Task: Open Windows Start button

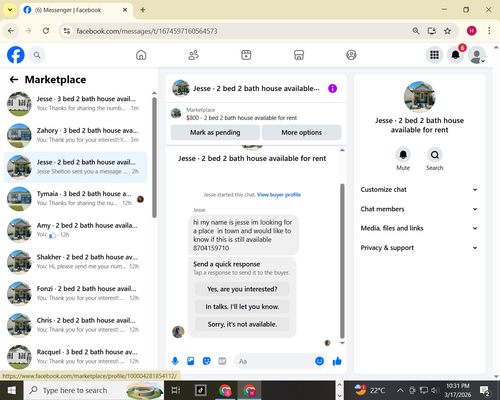Action: [x=11, y=390]
